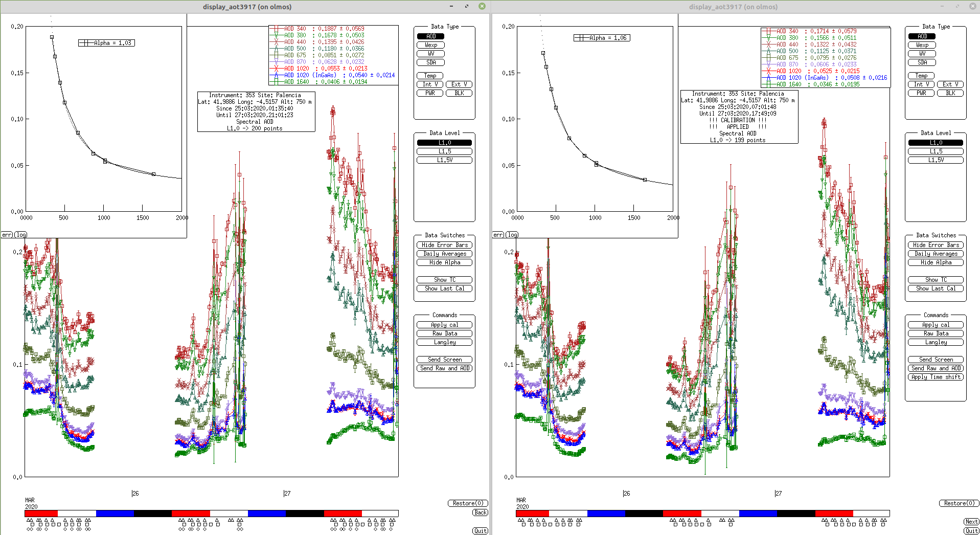Image resolution: width=980 pixels, height=535 pixels.
Task: Toggle log scale button in right window
Action: [x=512, y=235]
